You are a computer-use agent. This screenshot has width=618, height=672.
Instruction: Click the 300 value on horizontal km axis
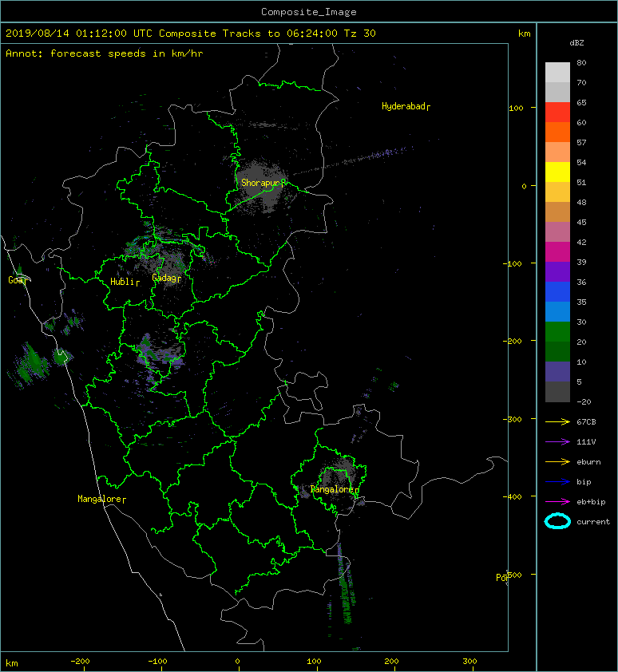pos(470,662)
